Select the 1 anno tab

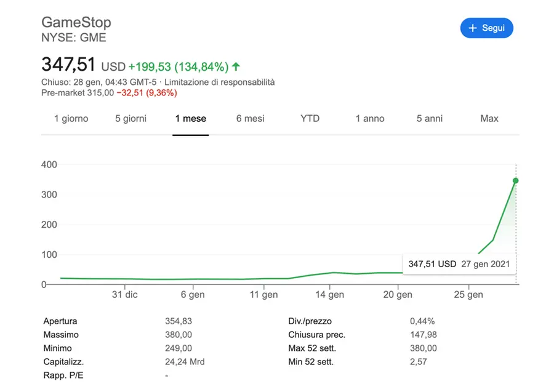coord(369,118)
